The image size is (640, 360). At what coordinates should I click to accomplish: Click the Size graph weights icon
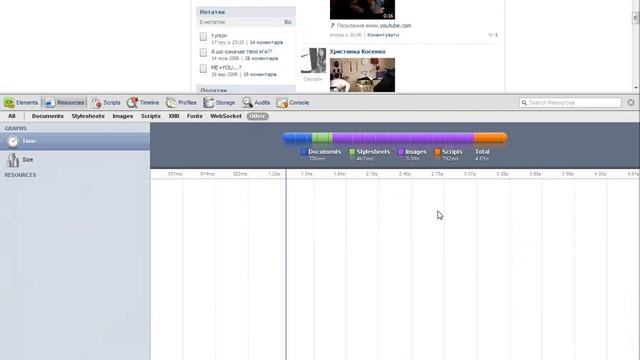[x=13, y=160]
